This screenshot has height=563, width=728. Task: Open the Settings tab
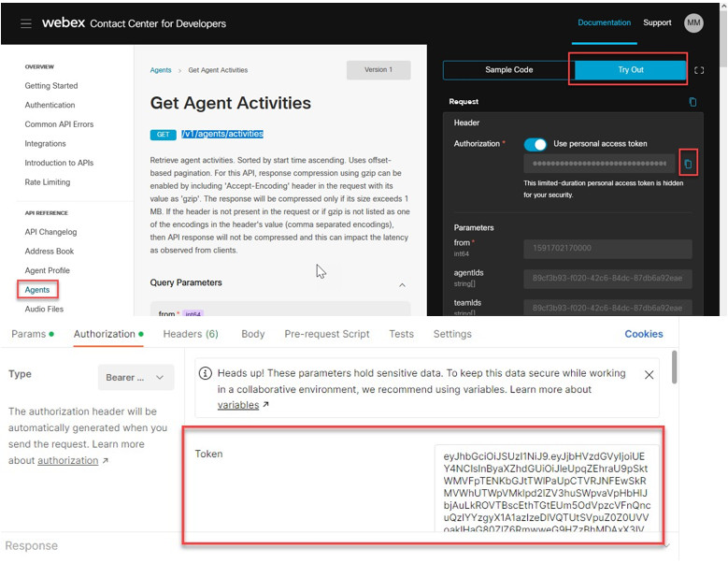coord(452,334)
